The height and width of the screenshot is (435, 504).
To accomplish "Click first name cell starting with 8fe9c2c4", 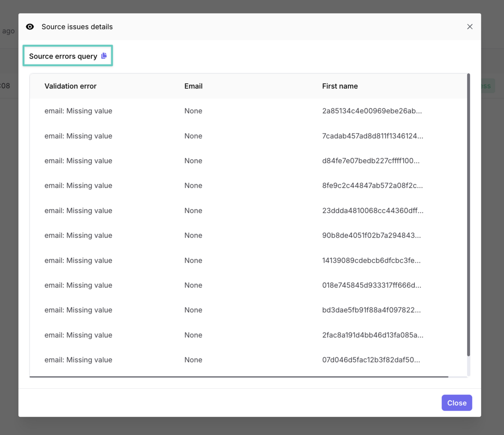I will click(x=372, y=185).
